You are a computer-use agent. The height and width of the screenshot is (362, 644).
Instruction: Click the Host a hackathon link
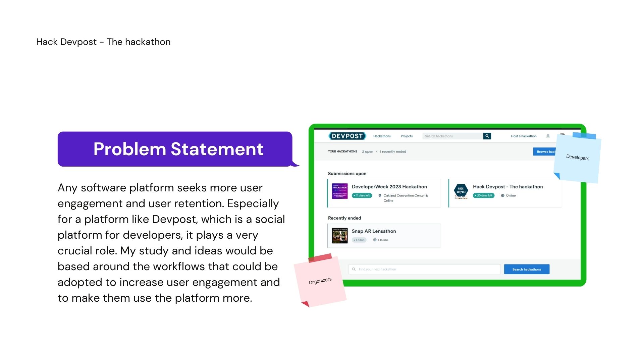pos(524,136)
